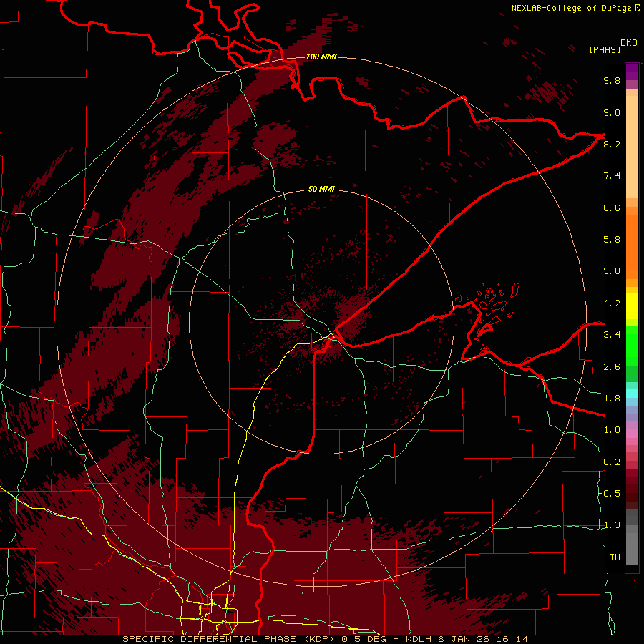Click the 2.6 value on the color scale
This screenshot has height=644, width=644.
pos(612,366)
